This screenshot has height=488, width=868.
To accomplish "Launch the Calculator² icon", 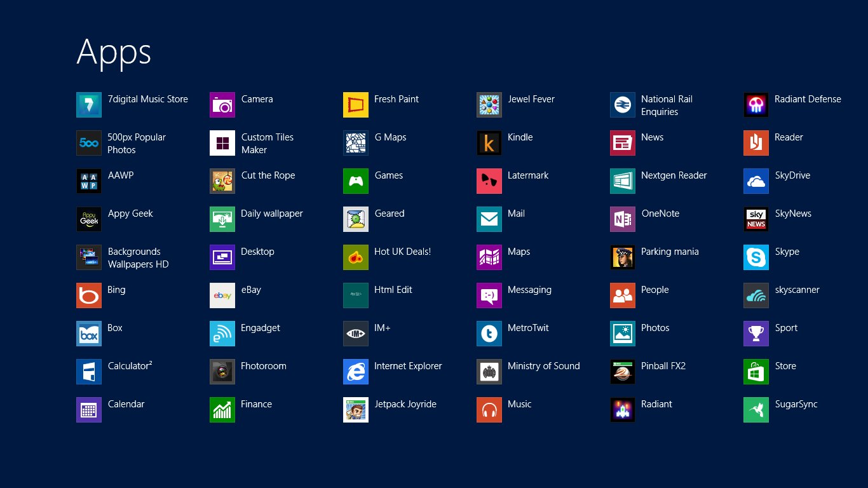I will click(89, 372).
